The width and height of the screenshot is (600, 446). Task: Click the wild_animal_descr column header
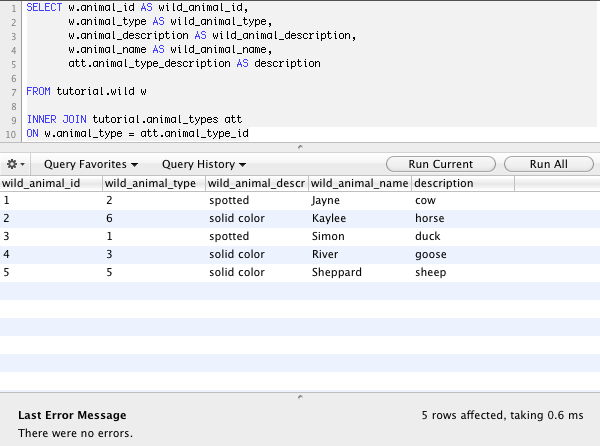(x=257, y=183)
